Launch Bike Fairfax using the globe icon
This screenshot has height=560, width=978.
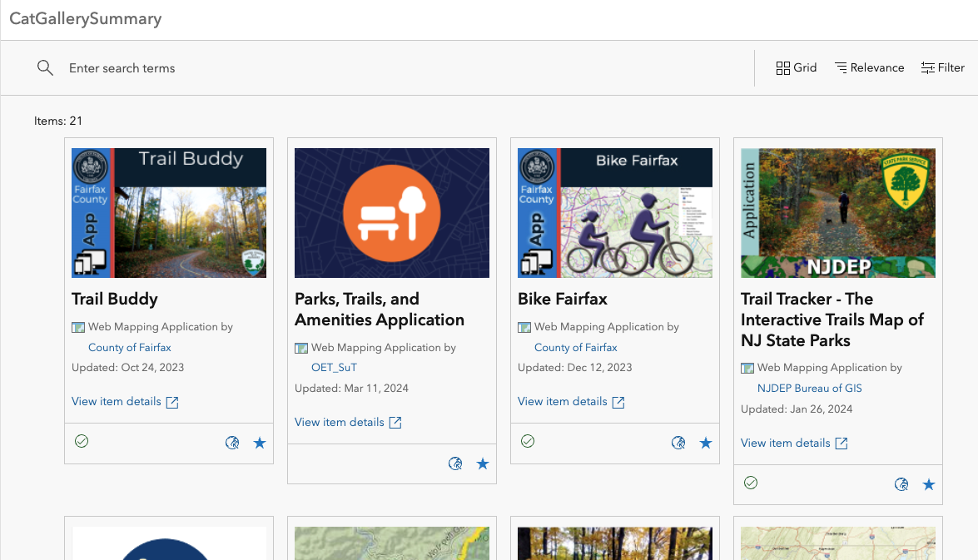[x=678, y=444]
